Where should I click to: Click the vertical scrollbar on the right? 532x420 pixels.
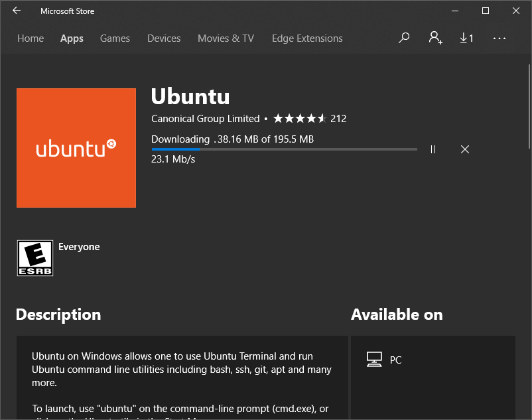click(x=529, y=106)
